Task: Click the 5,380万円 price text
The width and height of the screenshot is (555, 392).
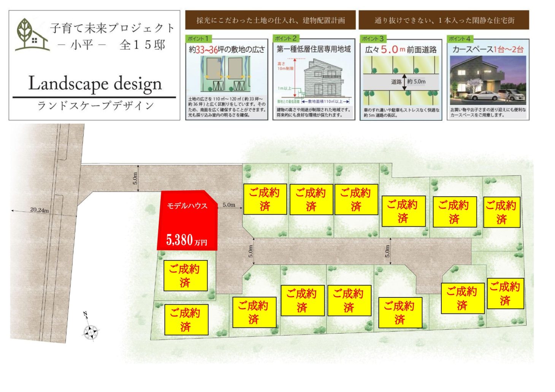Action: [x=186, y=240]
